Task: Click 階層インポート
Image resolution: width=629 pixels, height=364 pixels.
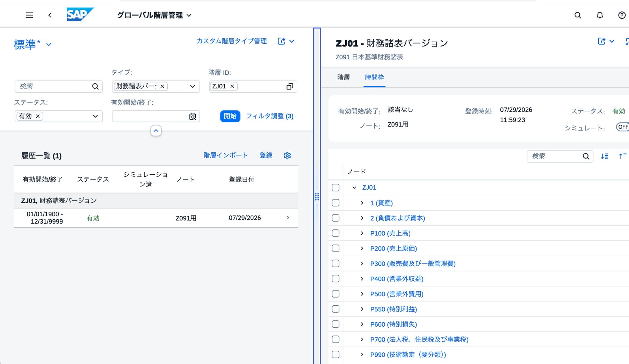Action: click(226, 155)
